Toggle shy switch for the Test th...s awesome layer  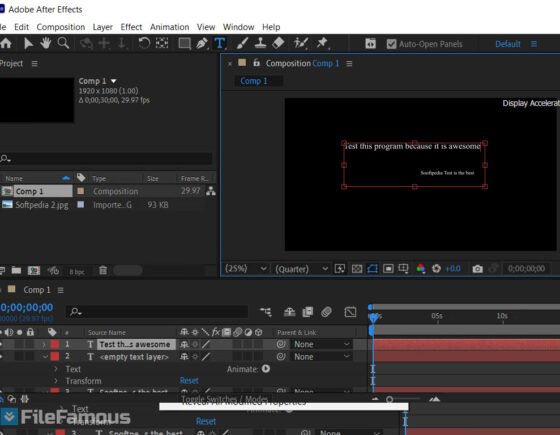[184, 344]
